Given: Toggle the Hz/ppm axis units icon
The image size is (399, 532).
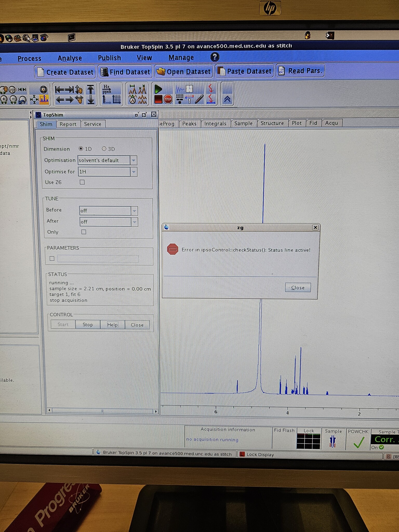Looking at the screenshot, I should (107, 89).
